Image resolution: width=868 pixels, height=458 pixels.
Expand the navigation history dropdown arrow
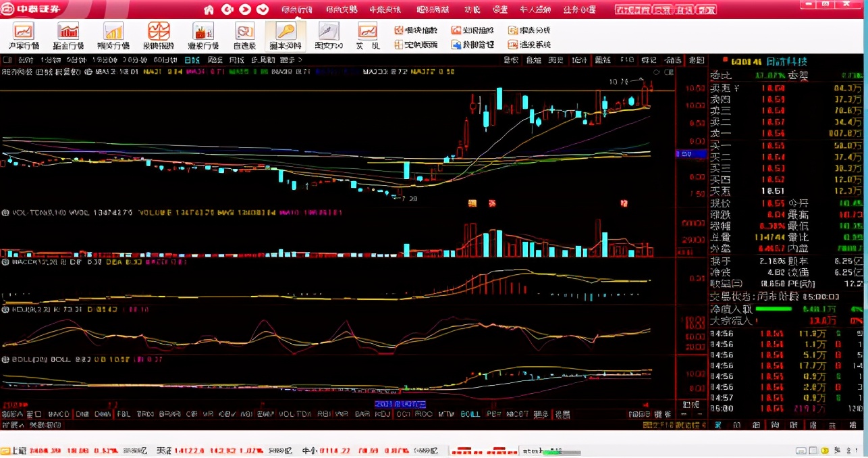click(263, 9)
